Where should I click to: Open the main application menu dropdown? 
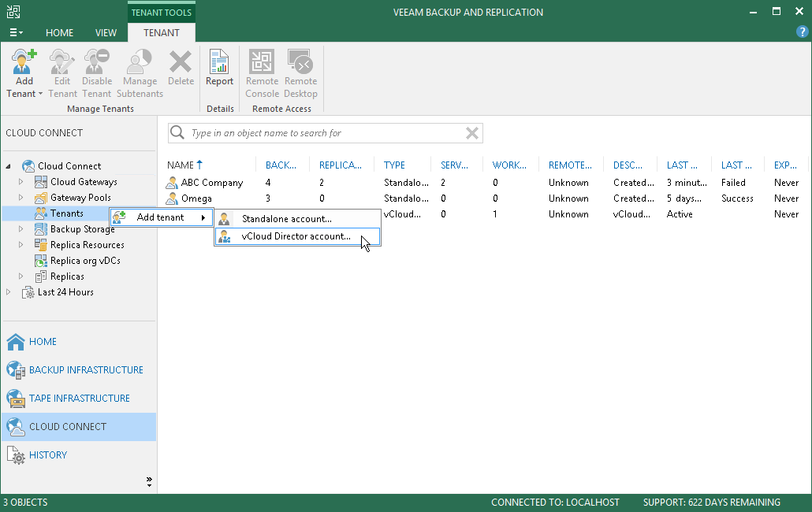[x=16, y=32]
